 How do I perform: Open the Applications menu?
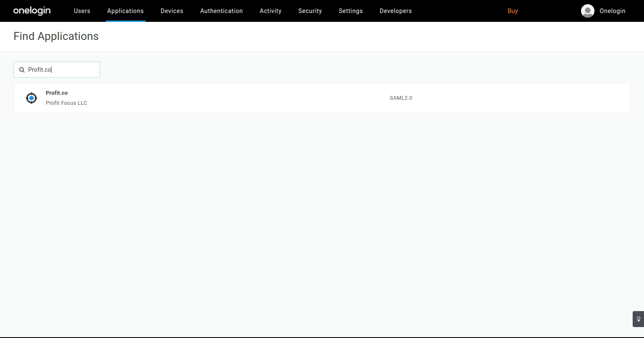coord(126,11)
